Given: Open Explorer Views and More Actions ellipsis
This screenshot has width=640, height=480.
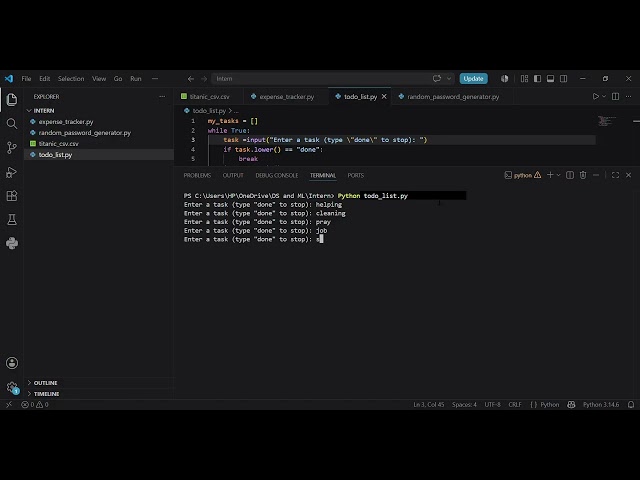Looking at the screenshot, I should tap(162, 97).
